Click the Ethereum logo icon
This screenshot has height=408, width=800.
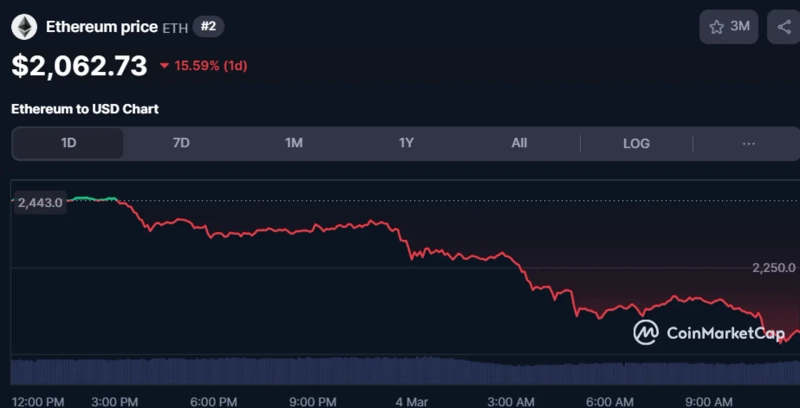point(24,27)
